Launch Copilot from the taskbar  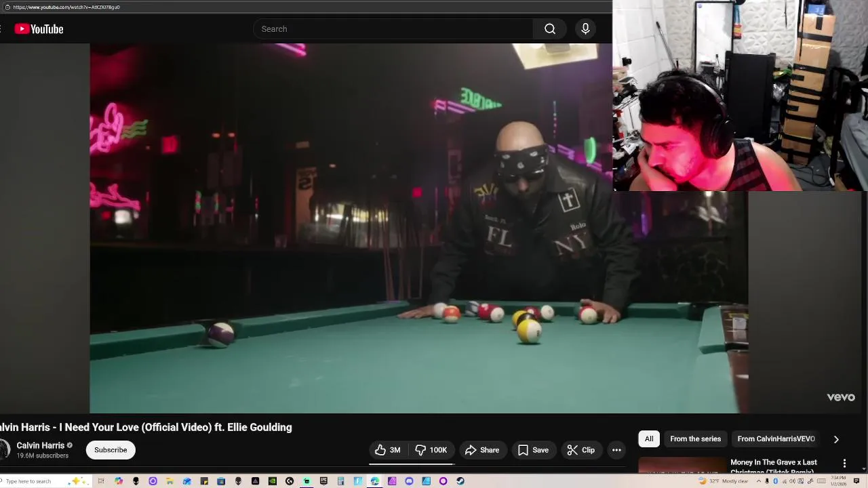click(119, 481)
